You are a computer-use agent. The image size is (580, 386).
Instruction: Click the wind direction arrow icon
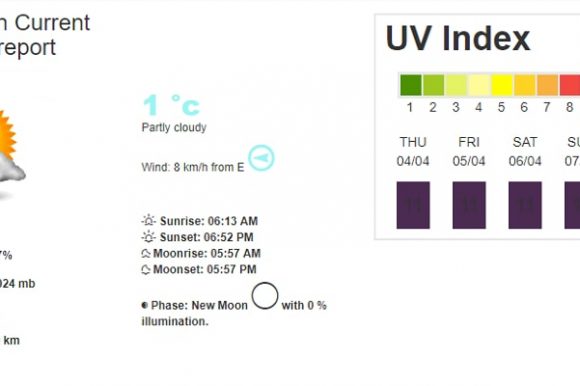click(261, 158)
